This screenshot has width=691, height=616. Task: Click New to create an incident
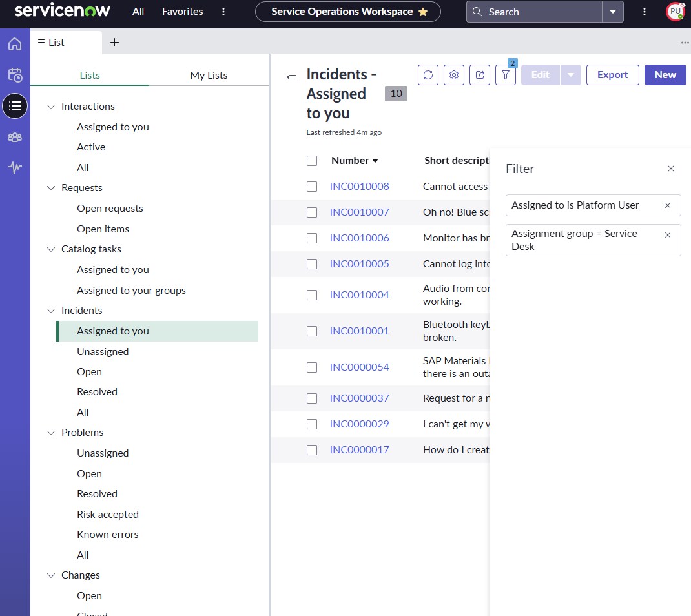pyautogui.click(x=665, y=74)
